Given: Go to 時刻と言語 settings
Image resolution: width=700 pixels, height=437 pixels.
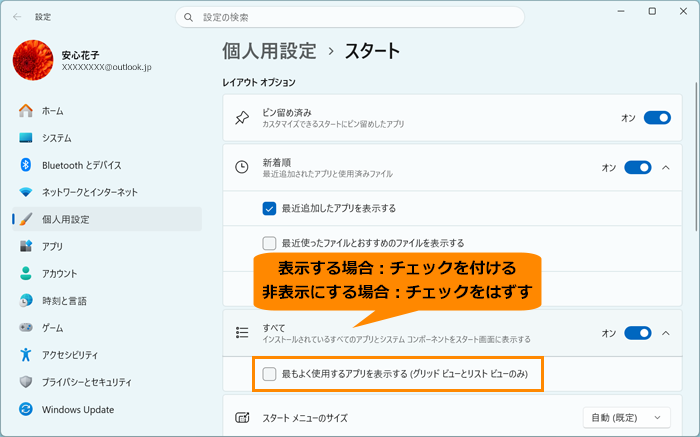Looking at the screenshot, I should coord(107,300).
